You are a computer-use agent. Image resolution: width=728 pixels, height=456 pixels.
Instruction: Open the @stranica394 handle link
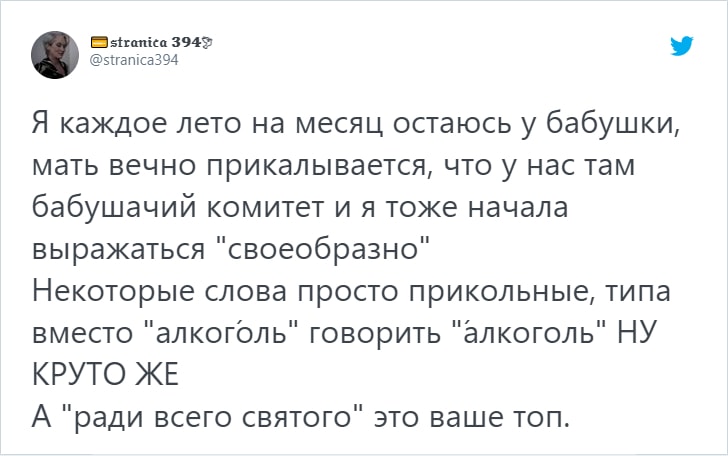134,60
